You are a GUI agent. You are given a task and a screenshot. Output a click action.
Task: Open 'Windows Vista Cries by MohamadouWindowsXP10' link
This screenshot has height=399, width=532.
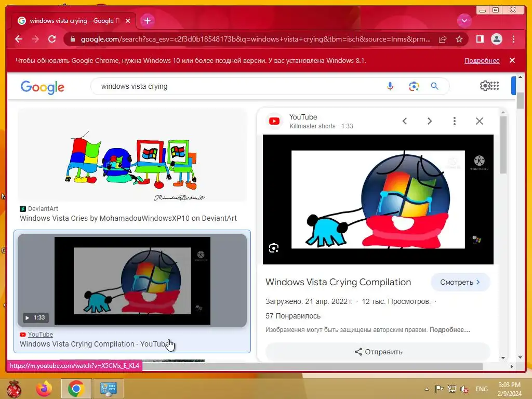tap(128, 218)
